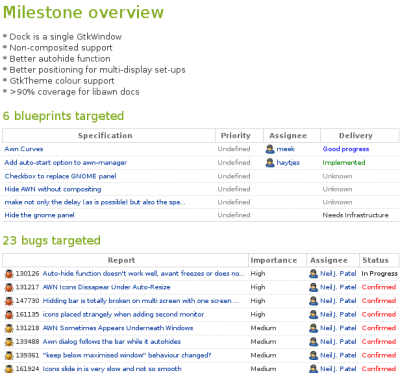Click the 'High' importance for bug 161135

(258, 315)
